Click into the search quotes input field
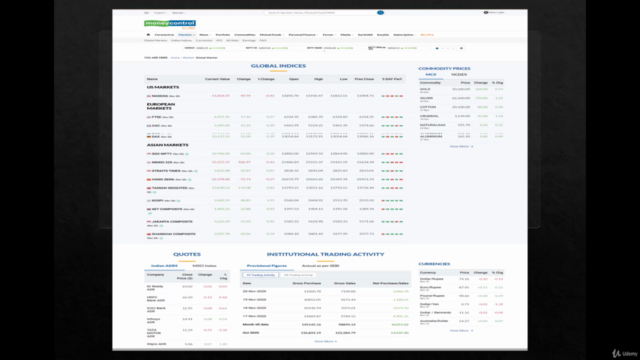Viewport: 640px width, 360px height. point(320,13)
